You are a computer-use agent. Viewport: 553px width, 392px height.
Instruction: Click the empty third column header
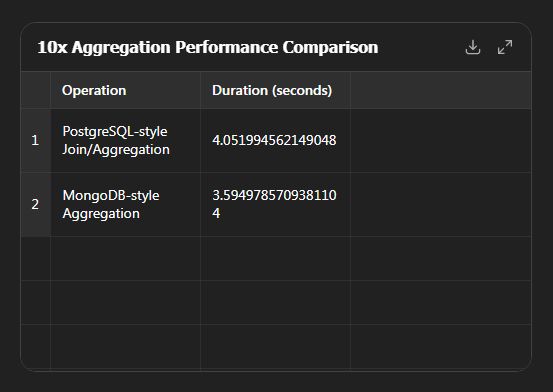click(x=441, y=90)
